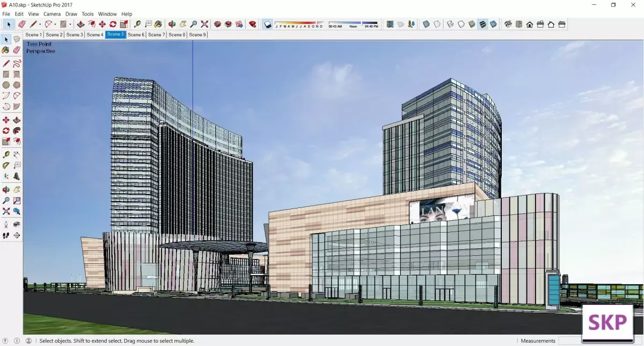This screenshot has height=346, width=644.
Task: Click the Add Location map icon
Action: 390,24
